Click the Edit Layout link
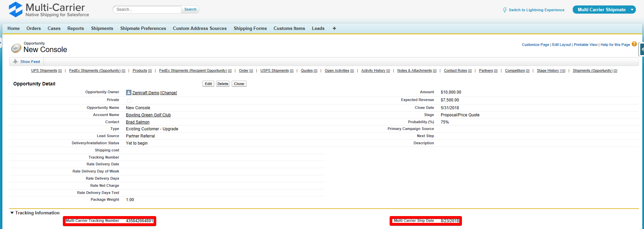 (x=561, y=45)
